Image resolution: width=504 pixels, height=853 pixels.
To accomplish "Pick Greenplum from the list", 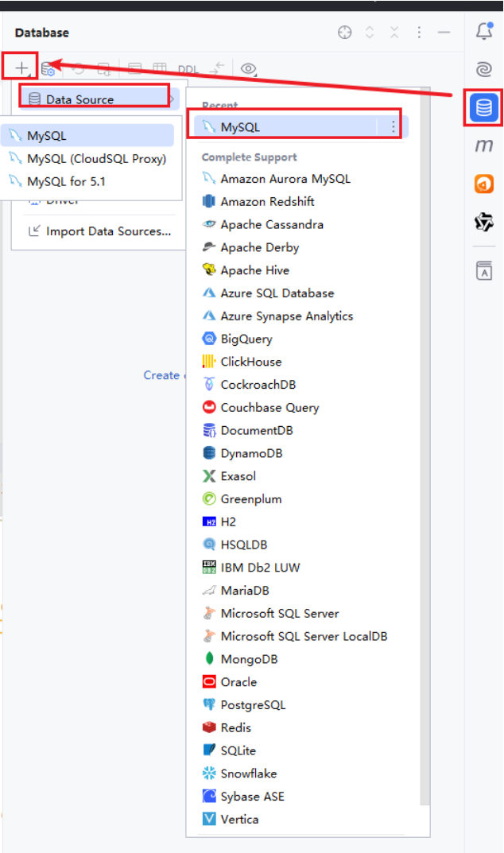I will [x=242, y=498].
